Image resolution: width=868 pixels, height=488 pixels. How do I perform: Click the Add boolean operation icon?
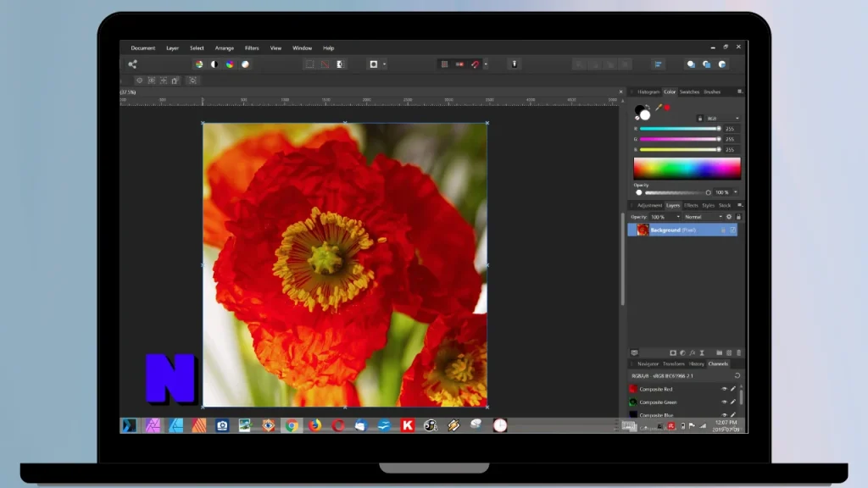[691, 64]
